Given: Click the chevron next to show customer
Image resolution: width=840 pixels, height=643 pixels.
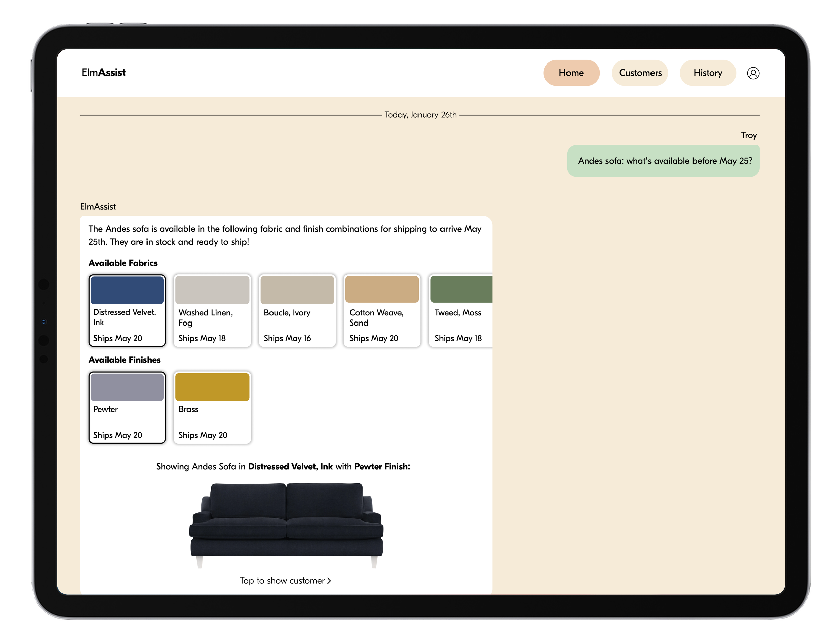Looking at the screenshot, I should point(329,581).
